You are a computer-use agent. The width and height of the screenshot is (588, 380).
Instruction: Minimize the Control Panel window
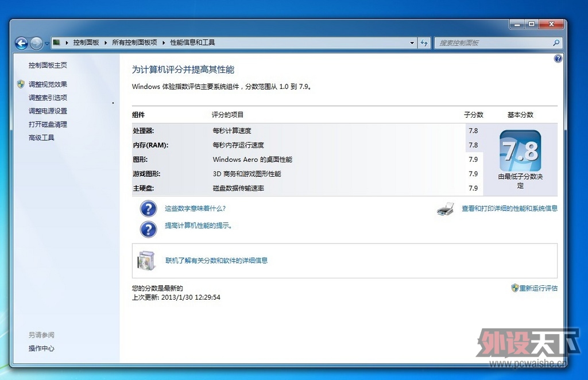[x=517, y=24]
